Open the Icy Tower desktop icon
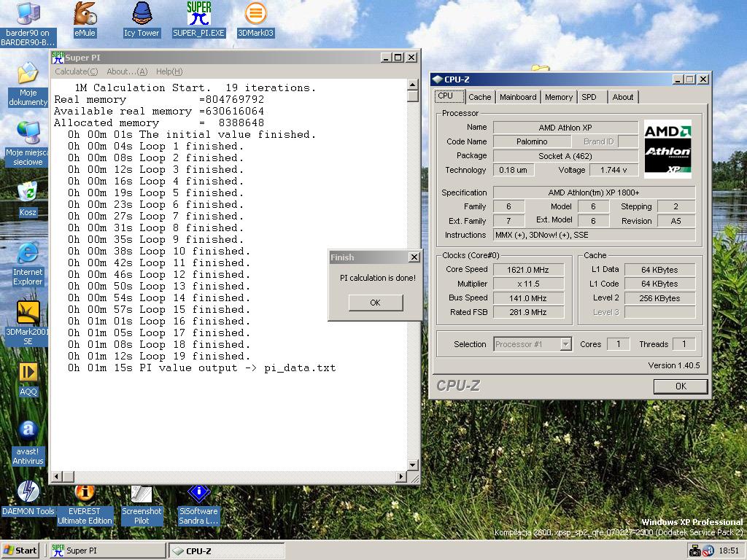 coord(142,19)
